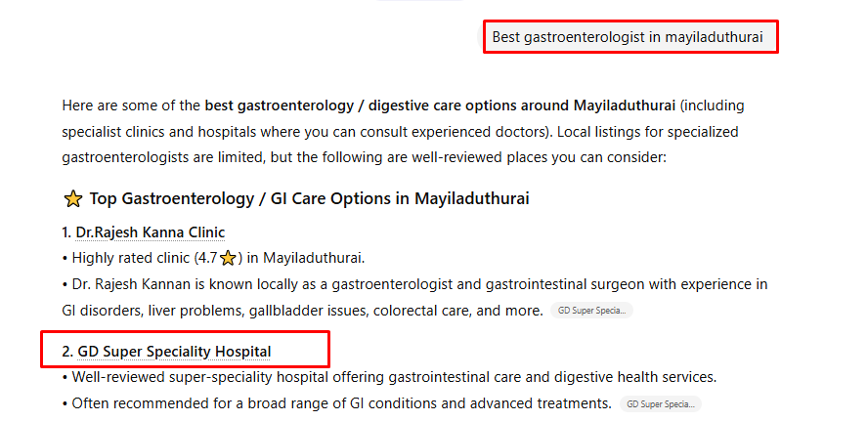The image size is (868, 421).
Task: Select the user prompt message bubble
Action: pos(629,37)
